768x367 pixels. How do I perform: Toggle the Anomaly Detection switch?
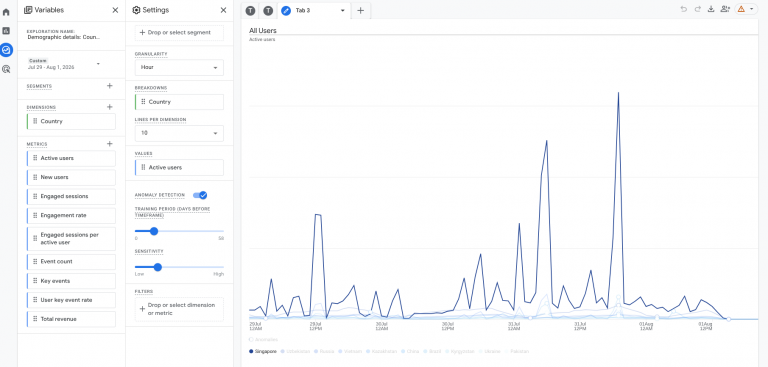200,195
